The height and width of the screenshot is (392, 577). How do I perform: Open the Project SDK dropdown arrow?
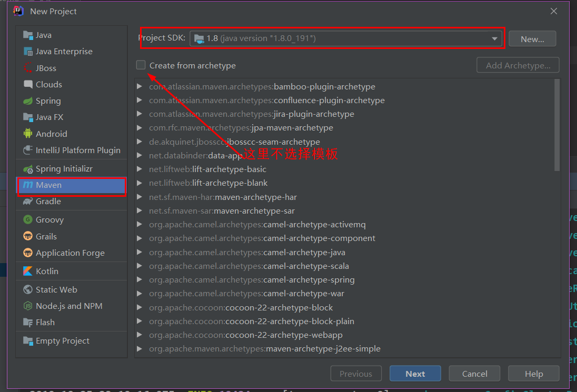pyautogui.click(x=494, y=38)
